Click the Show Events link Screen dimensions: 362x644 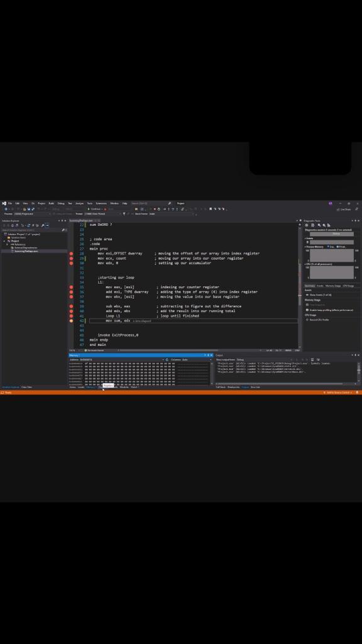pos(320,295)
